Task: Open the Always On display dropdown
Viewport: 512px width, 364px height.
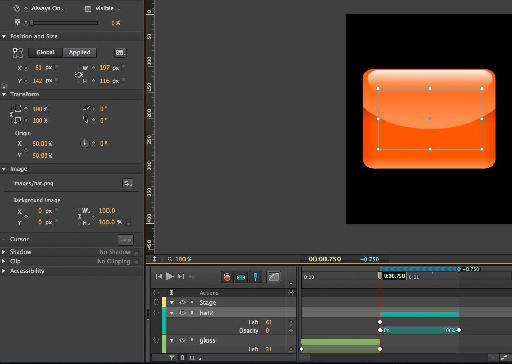Action: pyautogui.click(x=47, y=8)
